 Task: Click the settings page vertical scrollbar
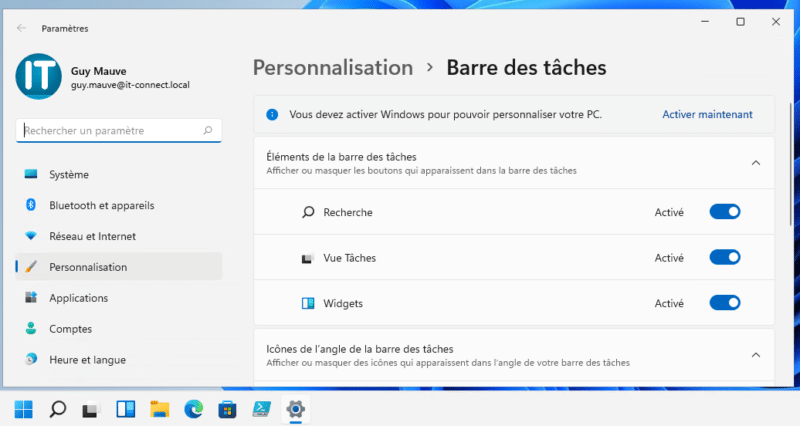791,164
